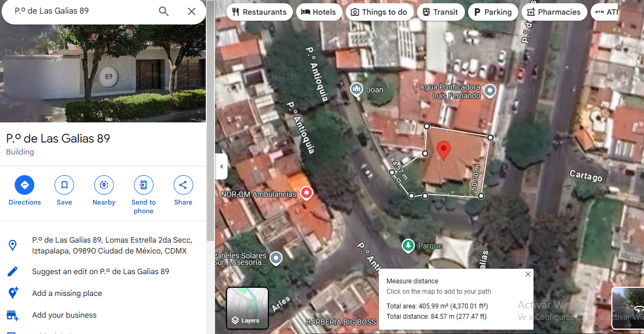Screen dimensions: 644x334
Task: Send this place to phone
Action: click(x=143, y=195)
